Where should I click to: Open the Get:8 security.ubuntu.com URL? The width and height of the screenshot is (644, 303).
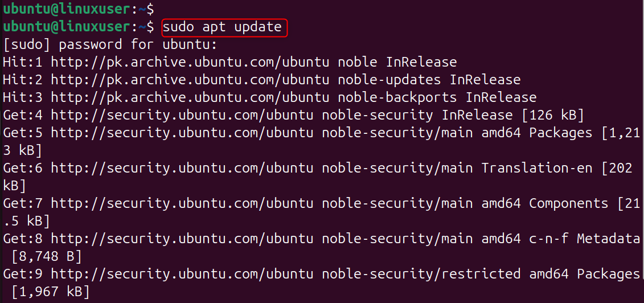click(x=182, y=239)
